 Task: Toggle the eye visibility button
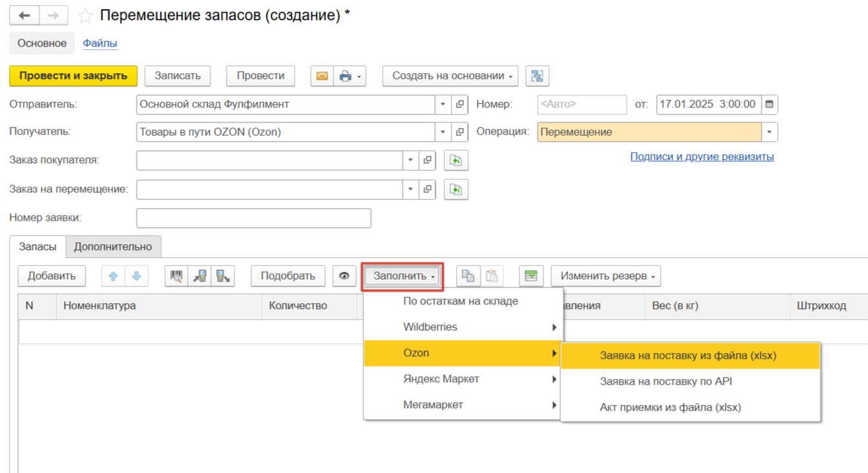[344, 276]
